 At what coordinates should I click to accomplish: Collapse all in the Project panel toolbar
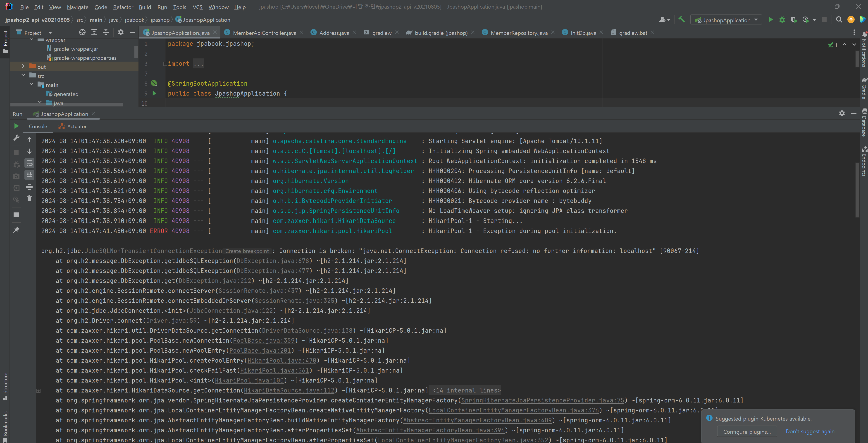tap(106, 32)
